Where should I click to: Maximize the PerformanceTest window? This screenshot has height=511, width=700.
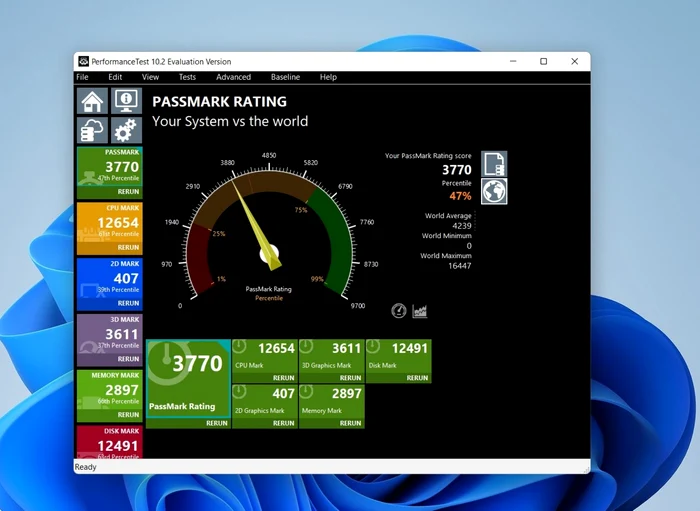(x=543, y=61)
